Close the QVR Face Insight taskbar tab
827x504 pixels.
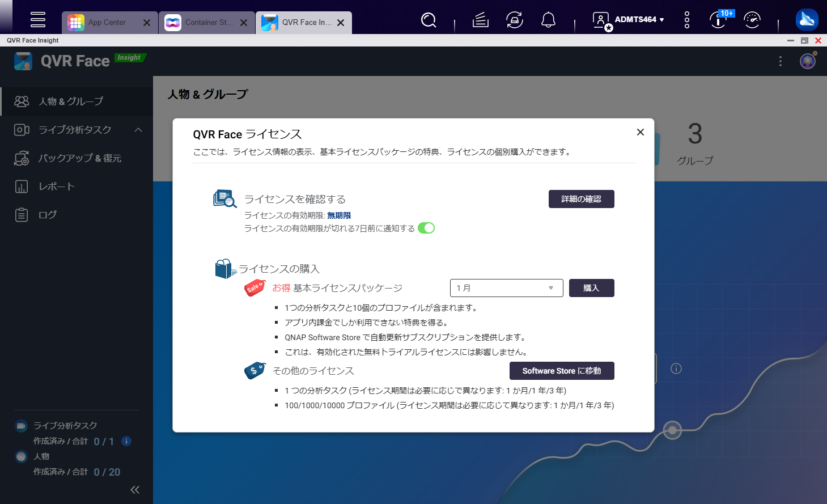pyautogui.click(x=341, y=23)
